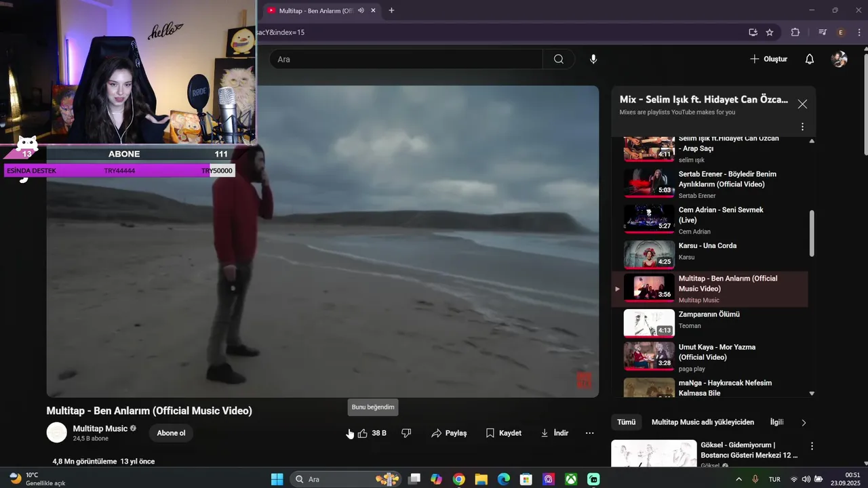Open options menu for Göksel video
868x488 pixels.
(812, 447)
